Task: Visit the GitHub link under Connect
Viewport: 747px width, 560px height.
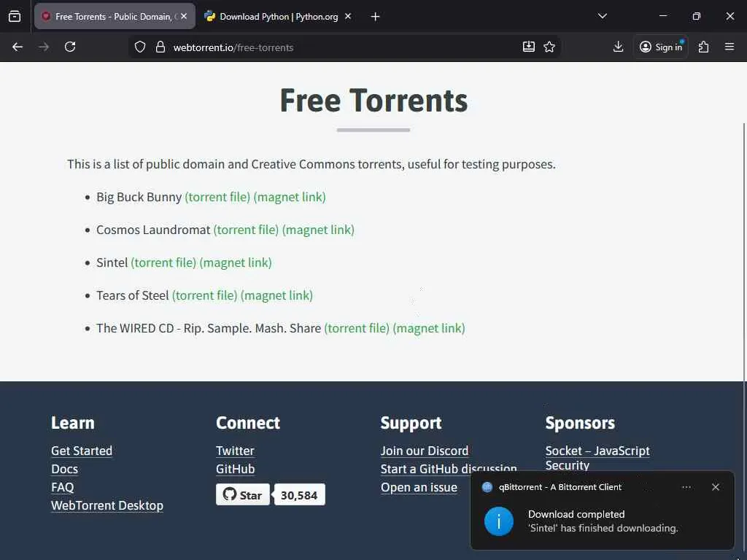Action: 236,469
